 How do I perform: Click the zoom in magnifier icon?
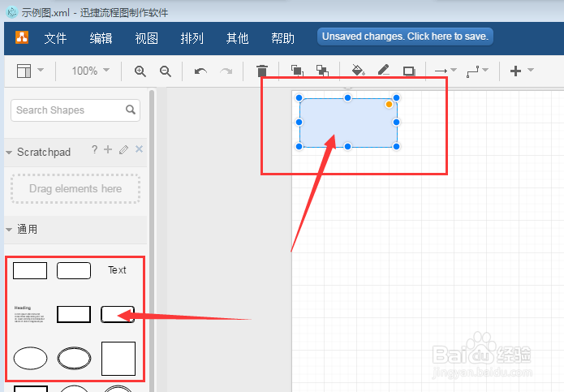click(140, 71)
